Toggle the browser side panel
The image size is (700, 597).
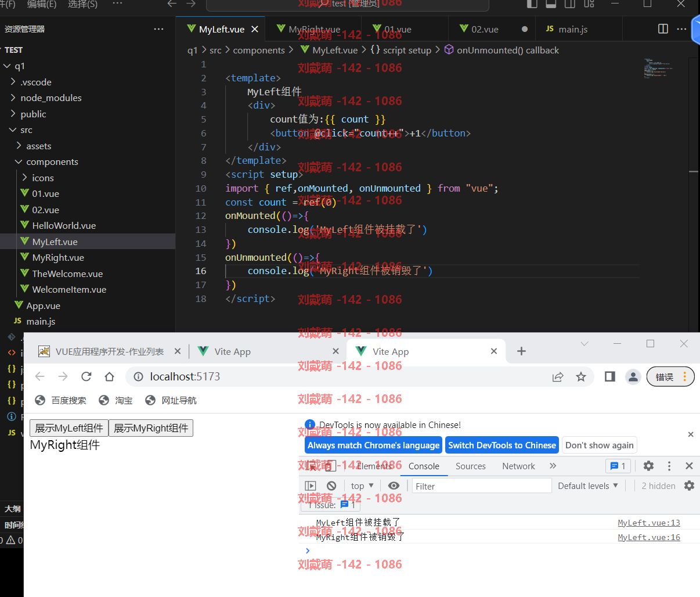pos(609,377)
